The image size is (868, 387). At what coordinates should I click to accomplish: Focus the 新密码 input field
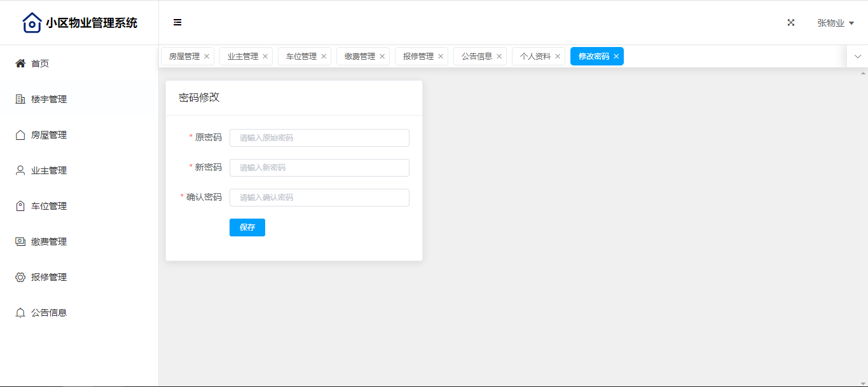tap(319, 168)
